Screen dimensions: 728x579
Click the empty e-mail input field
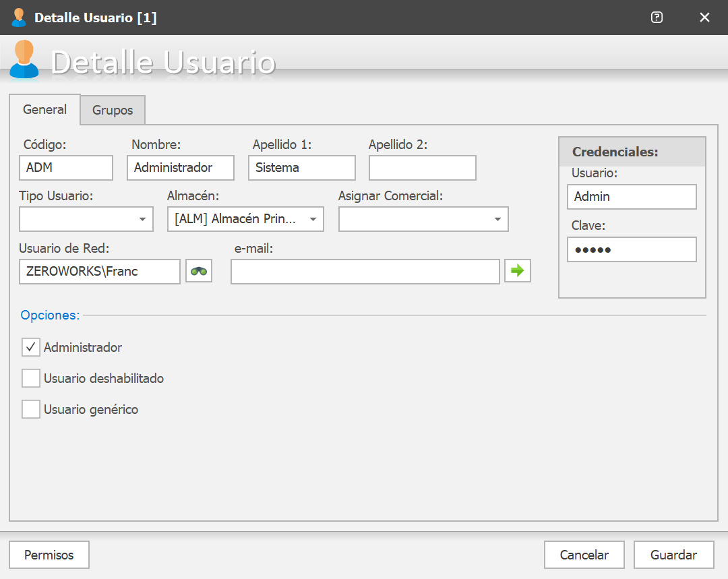point(365,272)
